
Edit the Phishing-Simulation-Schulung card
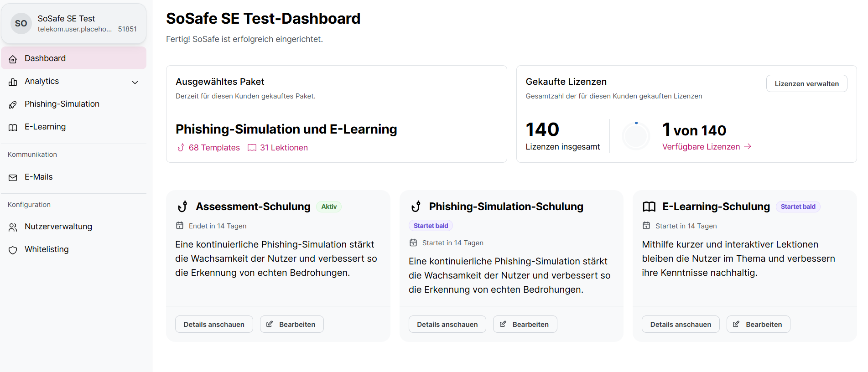click(525, 325)
